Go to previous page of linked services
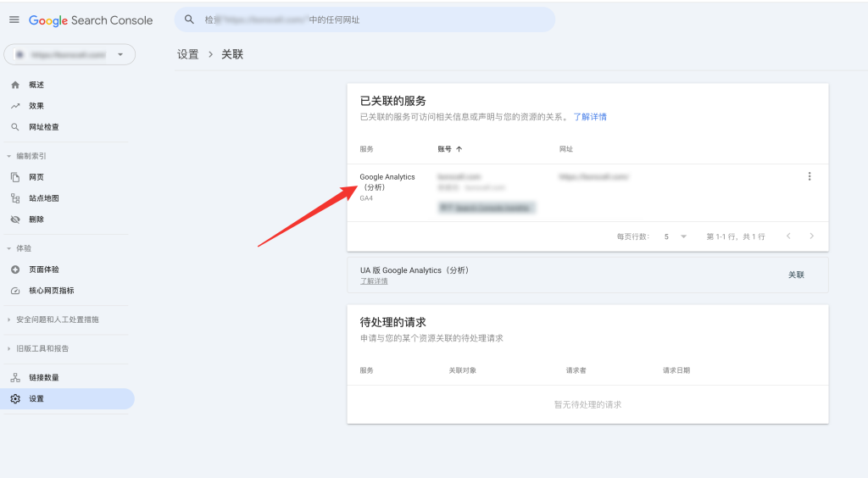 coord(788,236)
